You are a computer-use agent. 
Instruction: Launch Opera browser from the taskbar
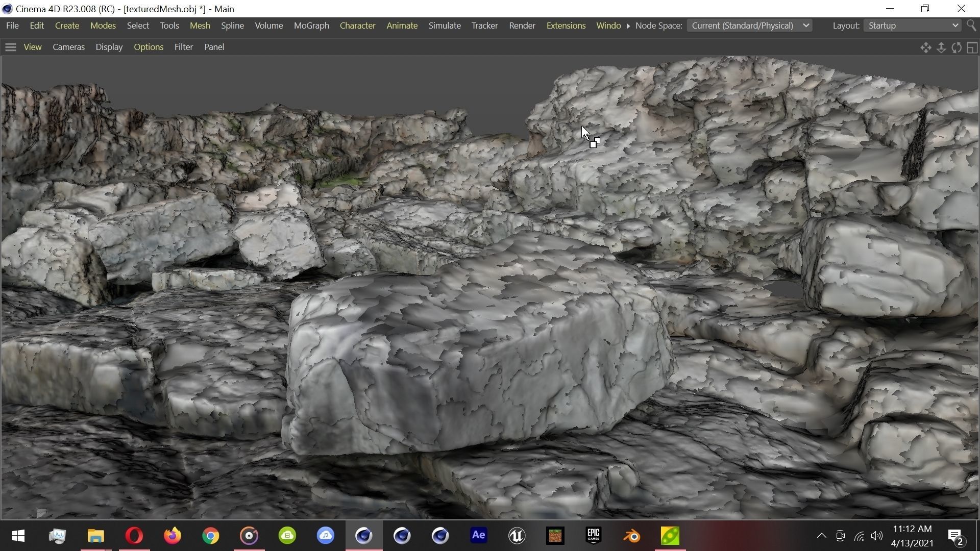(134, 536)
